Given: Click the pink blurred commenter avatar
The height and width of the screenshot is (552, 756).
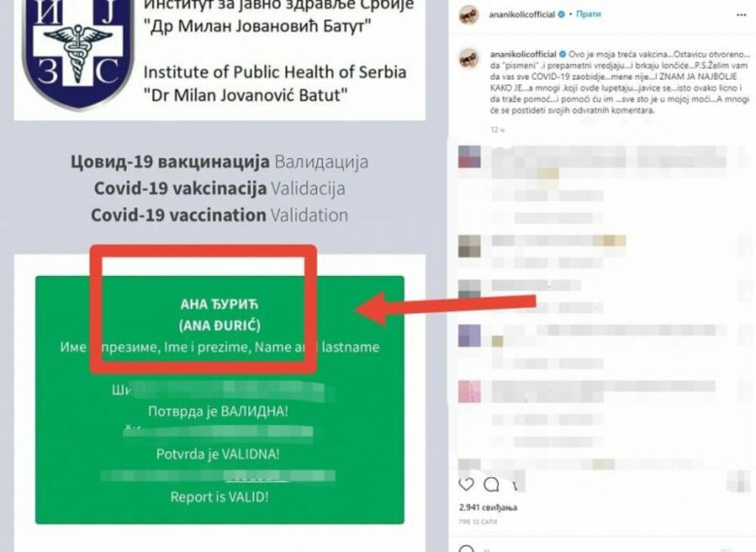Looking at the screenshot, I should 469,392.
